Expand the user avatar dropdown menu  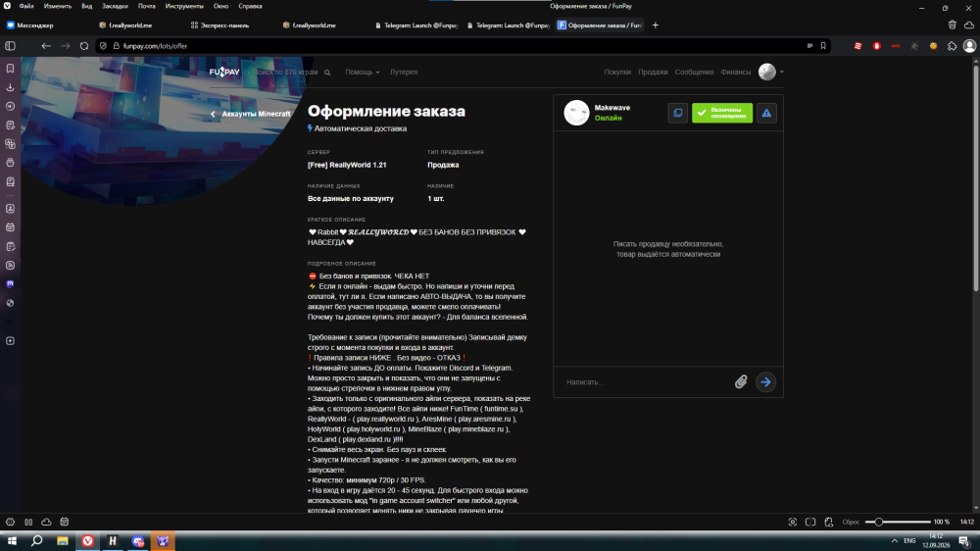(770, 72)
